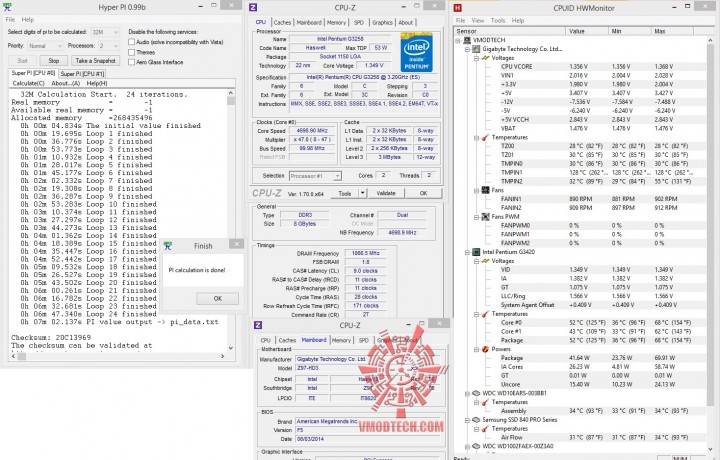The width and height of the screenshot is (720, 460).
Task: Click the Samsung SSD 840 PRO drive icon
Action: (476, 420)
